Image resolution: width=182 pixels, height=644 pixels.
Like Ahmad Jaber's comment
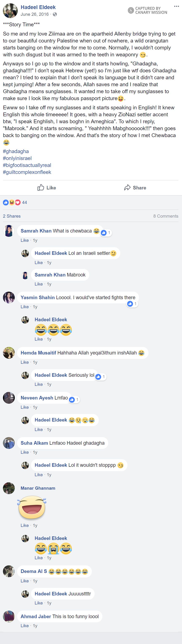pos(24,625)
